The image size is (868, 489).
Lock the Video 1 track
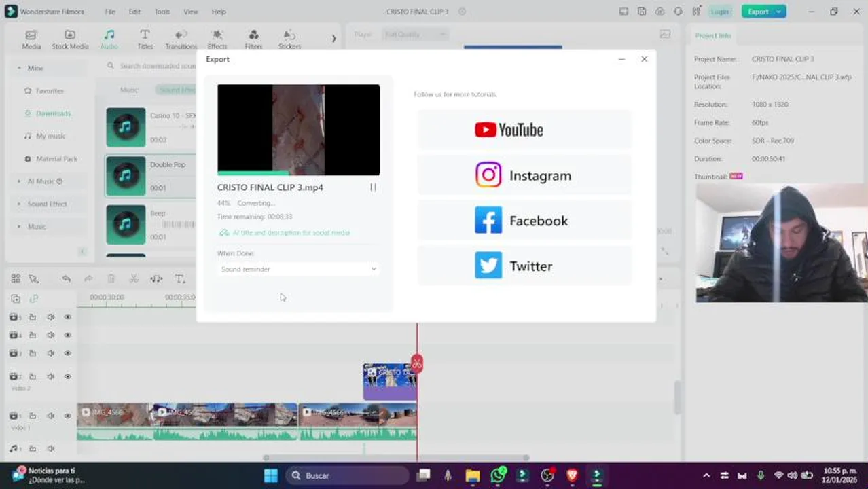tap(32, 416)
